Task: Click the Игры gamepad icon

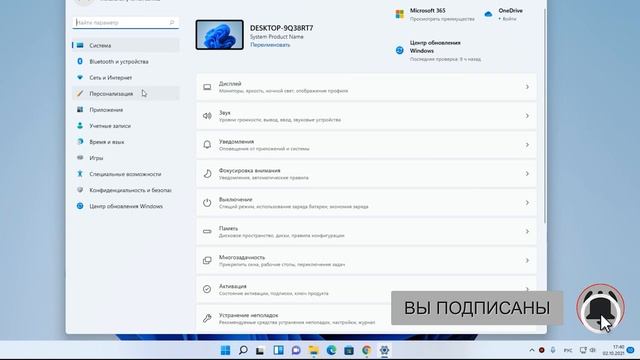Action: [x=80, y=158]
